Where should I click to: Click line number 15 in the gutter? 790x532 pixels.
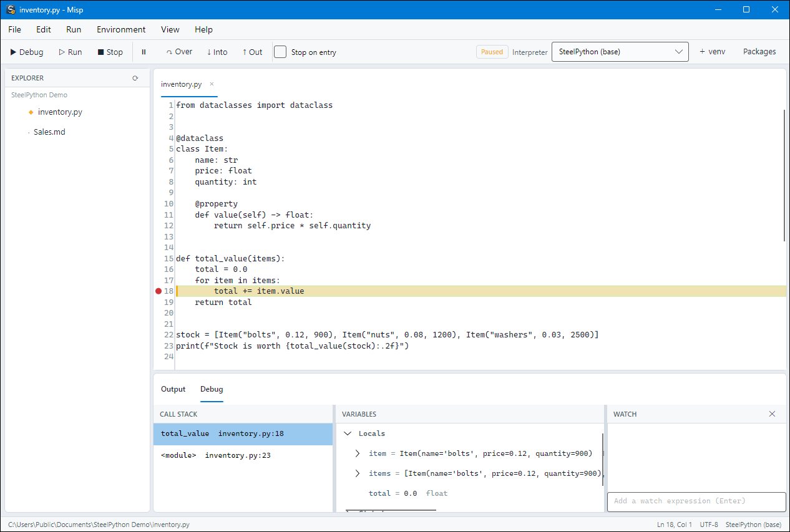click(x=168, y=258)
